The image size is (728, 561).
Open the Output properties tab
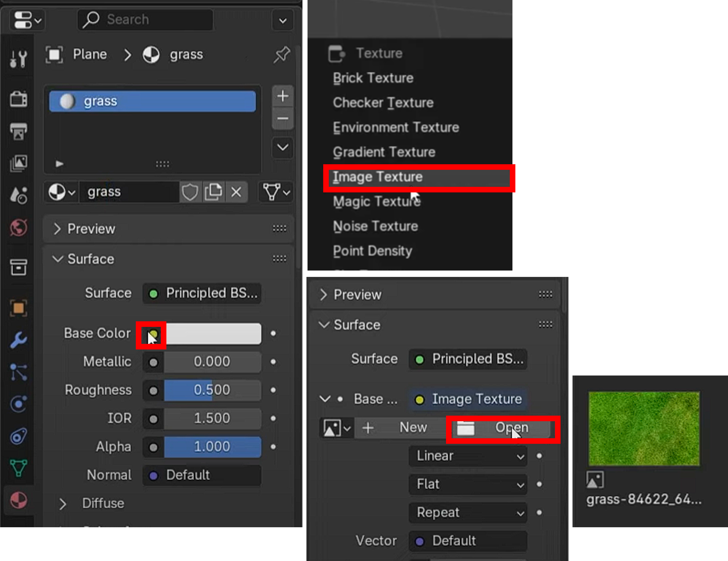pyautogui.click(x=18, y=131)
